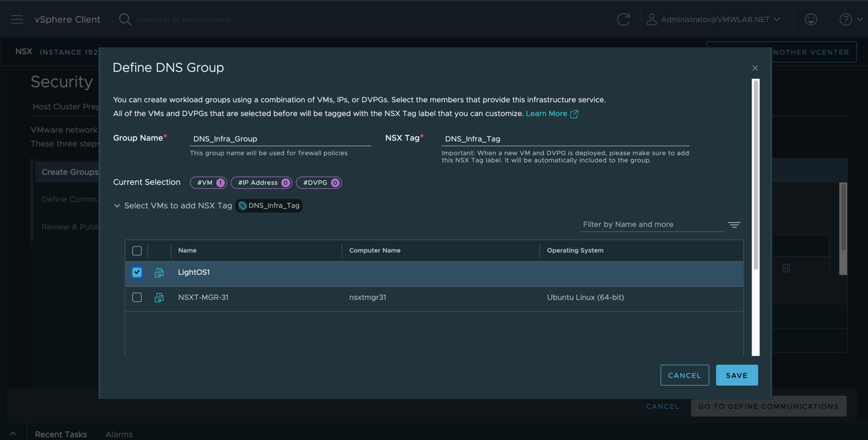Click the trash delete icon behind dialog
Viewport: 868px width, 440px height.
pyautogui.click(x=786, y=268)
